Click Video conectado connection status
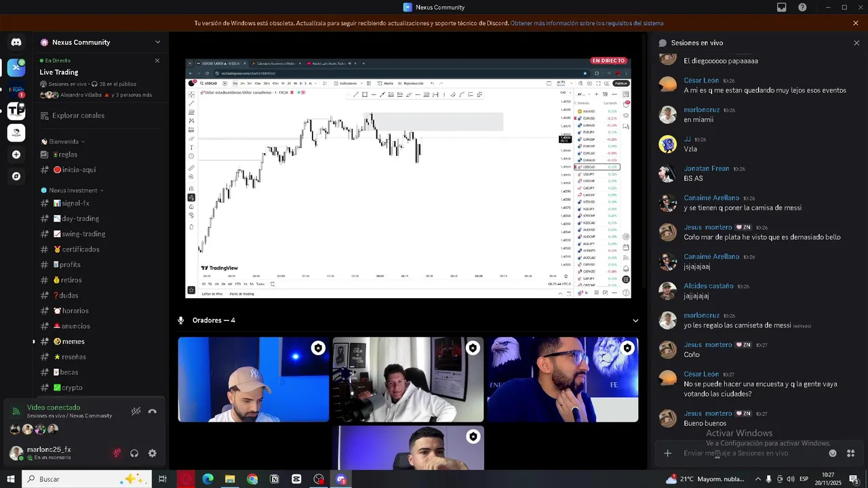 click(x=53, y=407)
